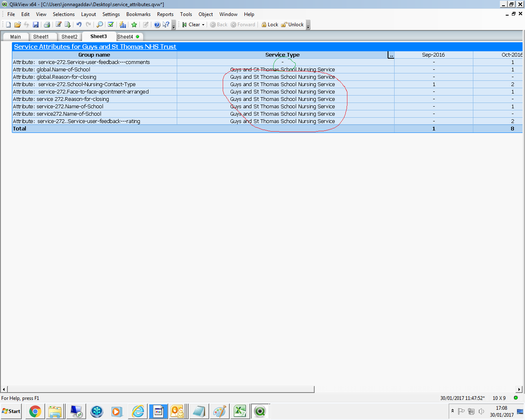Open Current Selections with the checkmark icon
525x420 pixels.
point(111,25)
